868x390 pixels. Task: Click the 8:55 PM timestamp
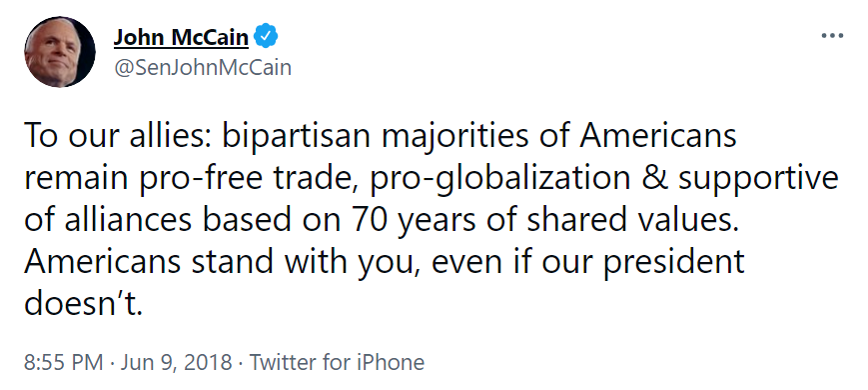[x=64, y=362]
